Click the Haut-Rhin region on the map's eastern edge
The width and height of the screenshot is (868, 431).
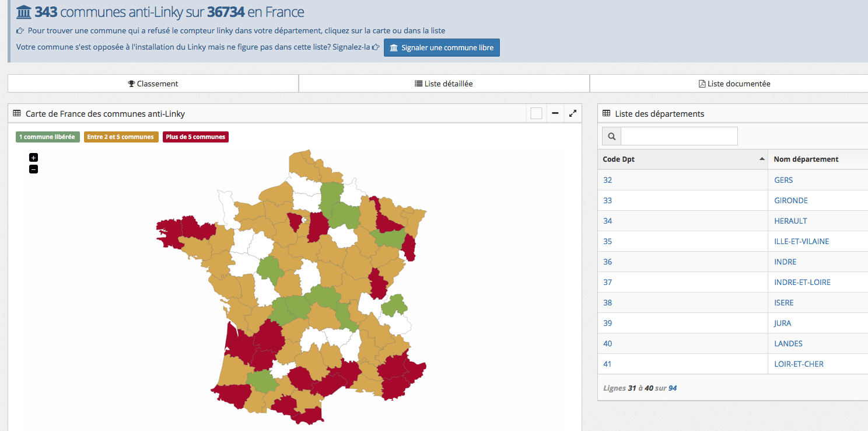click(x=409, y=248)
